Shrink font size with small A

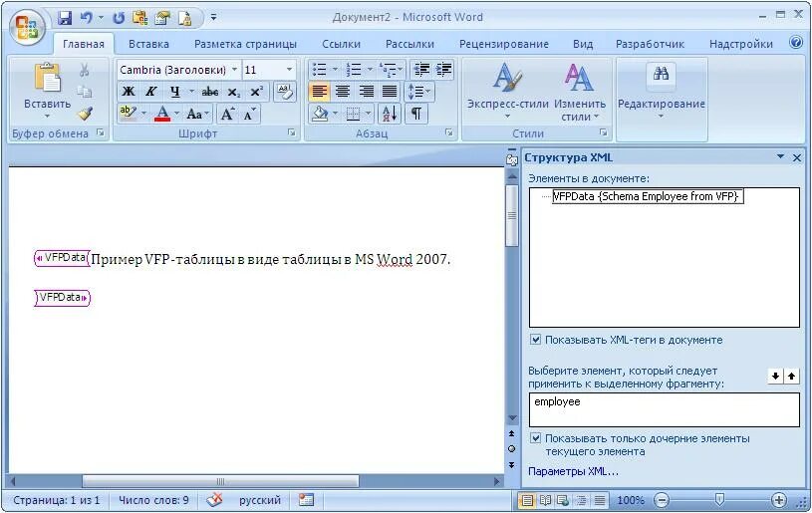click(249, 114)
